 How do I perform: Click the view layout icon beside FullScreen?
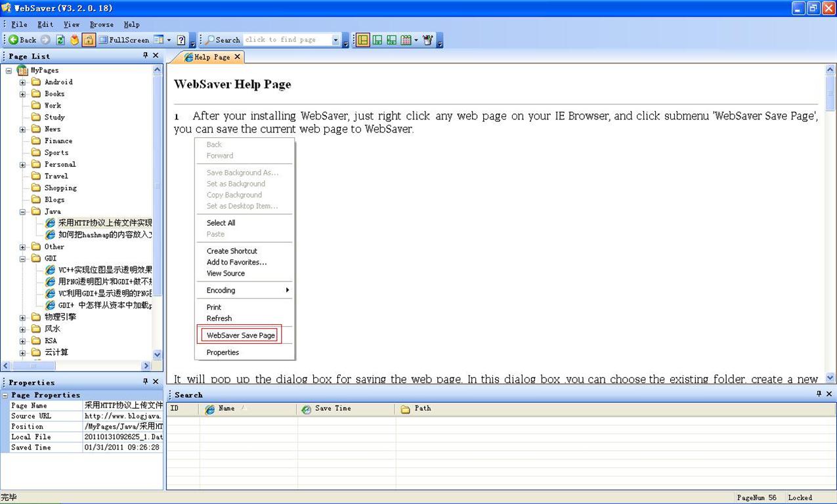[x=158, y=40]
